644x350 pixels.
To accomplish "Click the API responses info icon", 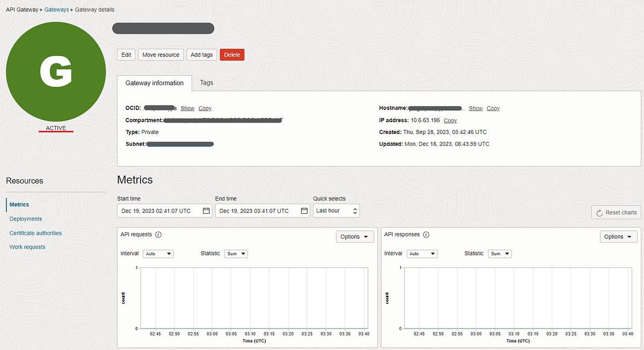I will pos(426,234).
